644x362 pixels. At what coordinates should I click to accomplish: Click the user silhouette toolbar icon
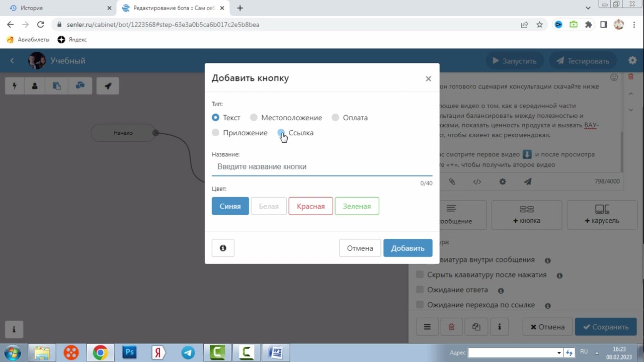point(35,86)
